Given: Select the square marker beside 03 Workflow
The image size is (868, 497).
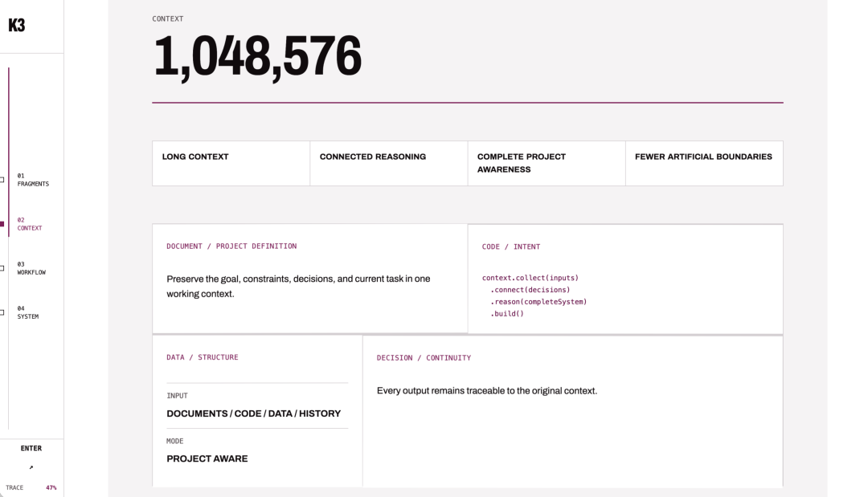Looking at the screenshot, I should 2,268.
